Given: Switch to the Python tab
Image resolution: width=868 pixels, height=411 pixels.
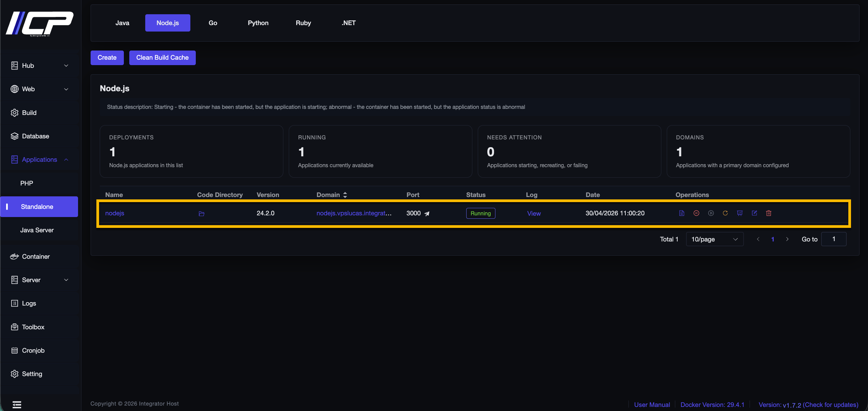Looking at the screenshot, I should (x=258, y=23).
